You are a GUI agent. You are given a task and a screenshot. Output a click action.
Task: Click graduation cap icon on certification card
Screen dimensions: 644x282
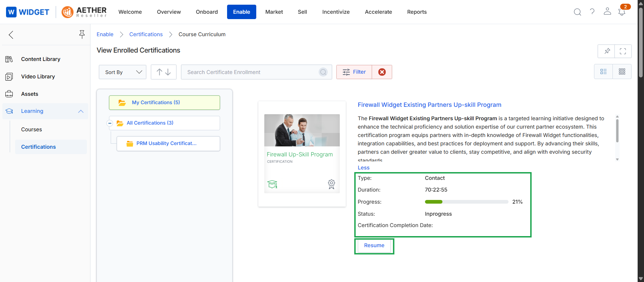[272, 184]
